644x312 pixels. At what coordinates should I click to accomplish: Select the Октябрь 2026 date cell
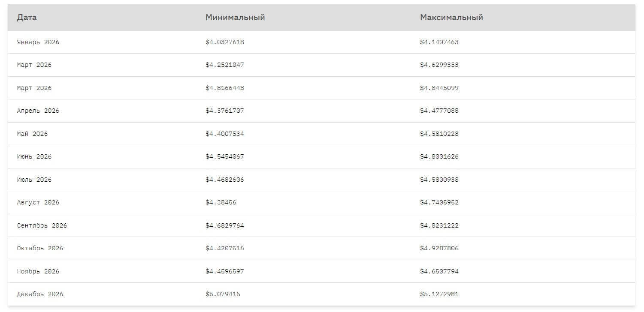pyautogui.click(x=40, y=248)
